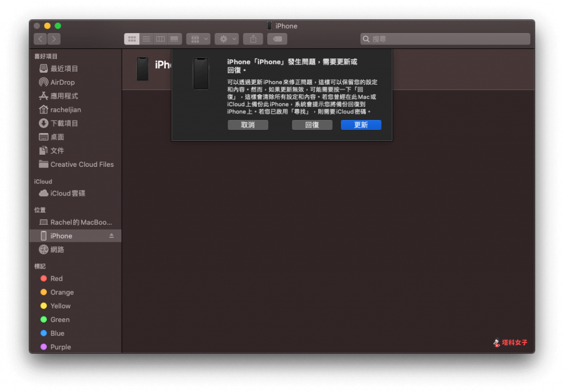Click the iPhone proxy icon in title bar

(x=269, y=26)
